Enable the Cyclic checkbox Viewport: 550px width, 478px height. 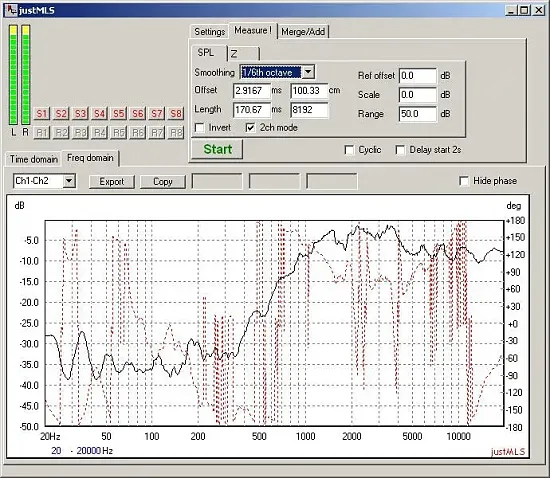click(x=349, y=150)
